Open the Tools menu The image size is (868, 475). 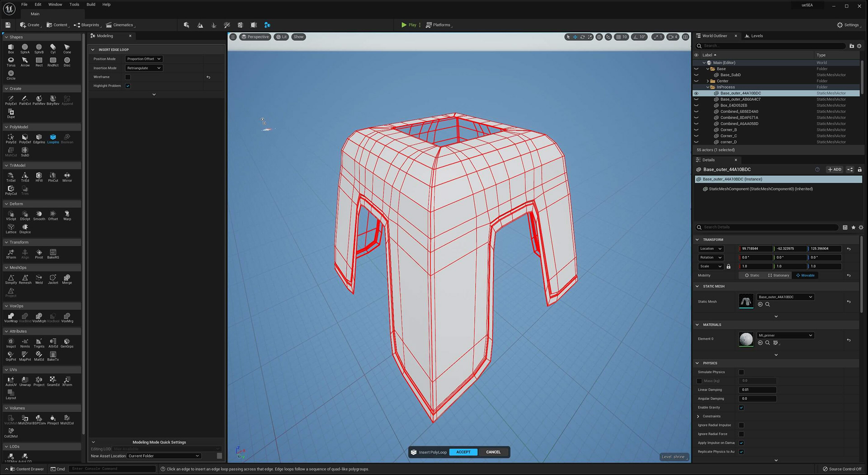click(74, 5)
